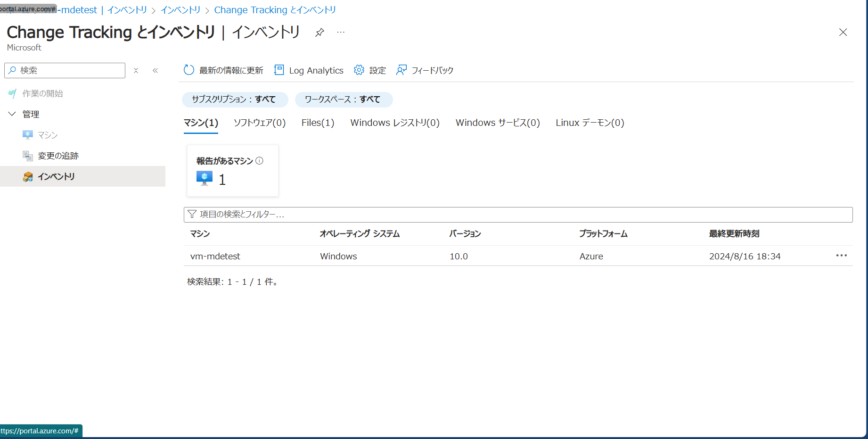Collapse the sidebar using the double chevron
Image resolution: width=868 pixels, height=439 pixels.
click(x=155, y=71)
